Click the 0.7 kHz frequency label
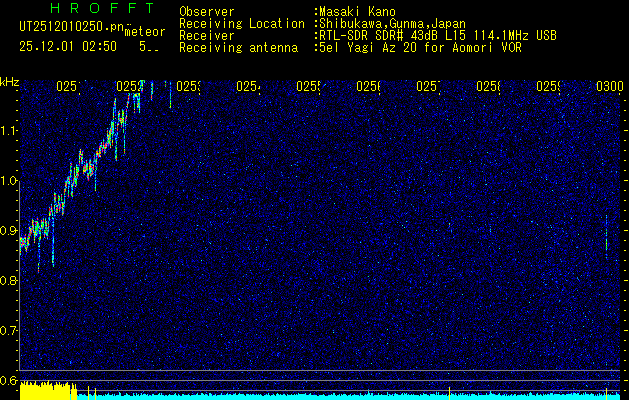629x400 pixels. pos(9,331)
